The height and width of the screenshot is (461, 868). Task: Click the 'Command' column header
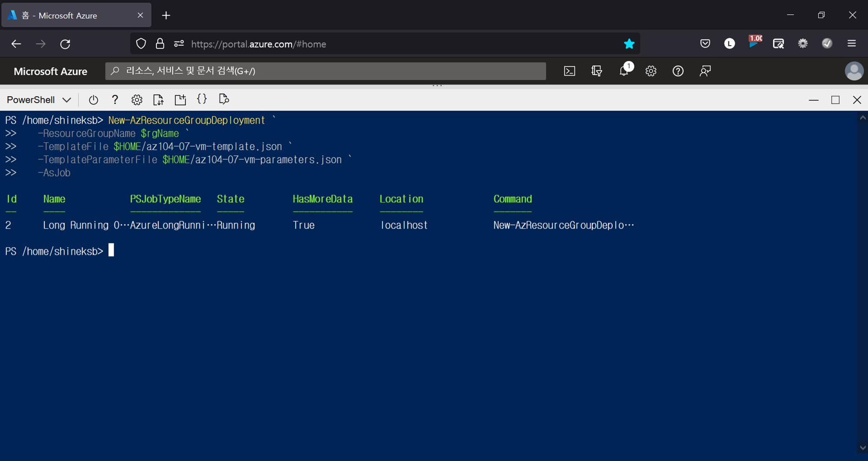tap(513, 199)
